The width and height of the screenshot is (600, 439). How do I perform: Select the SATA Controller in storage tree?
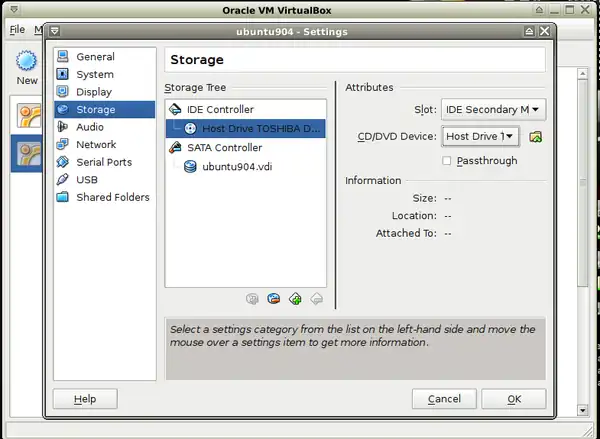tap(232, 147)
